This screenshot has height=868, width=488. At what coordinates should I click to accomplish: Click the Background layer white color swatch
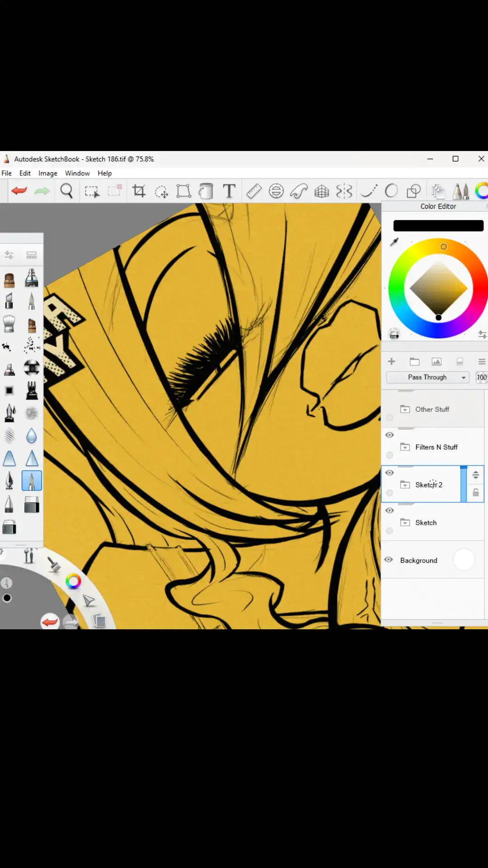pyautogui.click(x=464, y=560)
